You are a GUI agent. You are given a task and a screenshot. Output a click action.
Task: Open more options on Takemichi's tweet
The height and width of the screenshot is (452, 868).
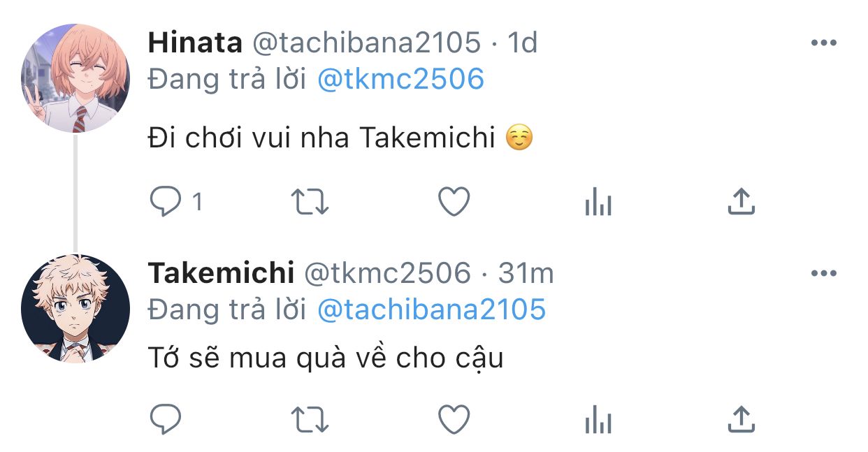click(x=823, y=273)
